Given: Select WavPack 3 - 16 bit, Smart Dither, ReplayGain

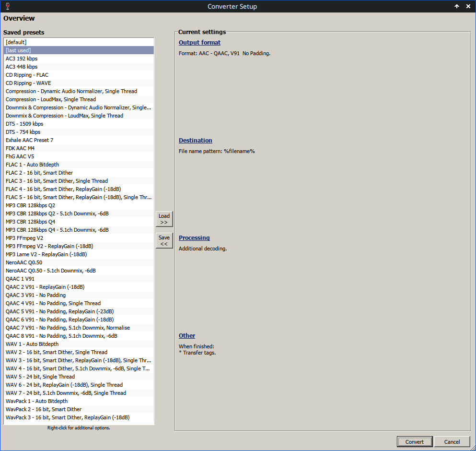Looking at the screenshot, I should [x=79, y=417].
